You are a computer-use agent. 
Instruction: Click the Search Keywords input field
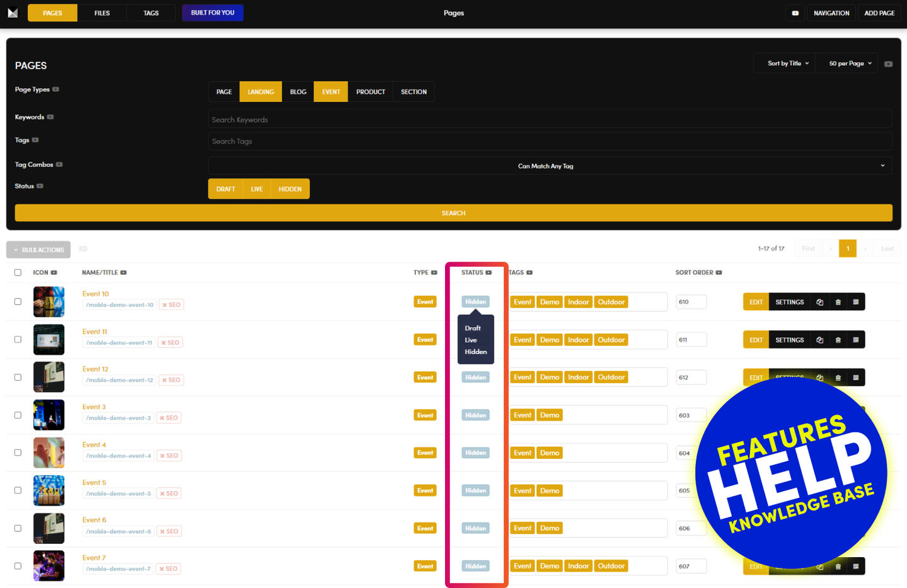click(x=550, y=120)
